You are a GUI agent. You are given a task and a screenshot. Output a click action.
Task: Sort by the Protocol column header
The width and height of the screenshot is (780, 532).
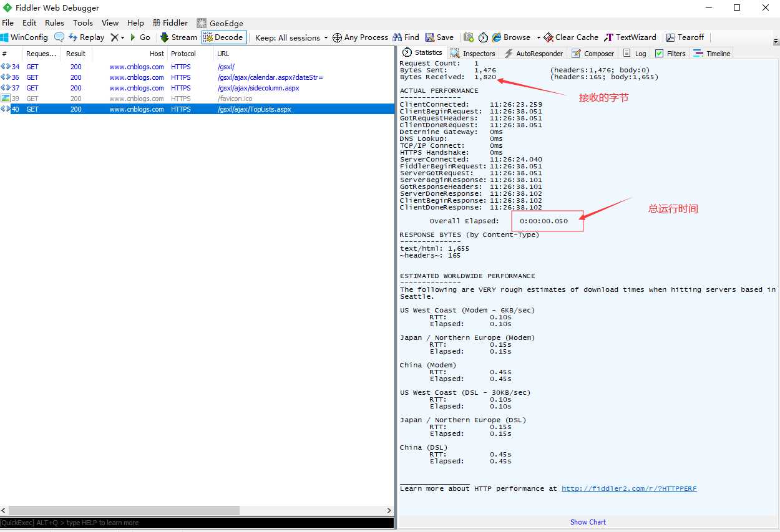190,54
